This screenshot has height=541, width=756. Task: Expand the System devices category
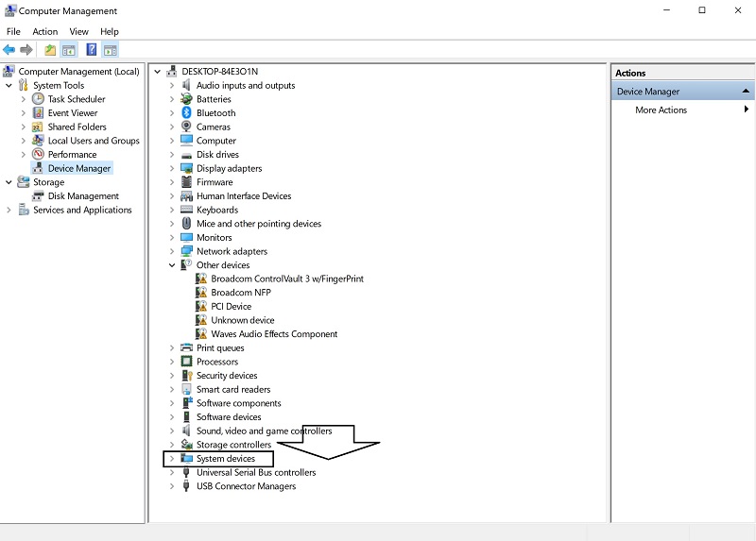[x=172, y=459]
